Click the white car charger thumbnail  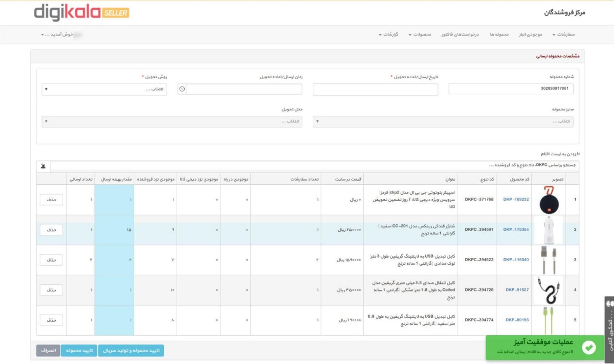[549, 230]
